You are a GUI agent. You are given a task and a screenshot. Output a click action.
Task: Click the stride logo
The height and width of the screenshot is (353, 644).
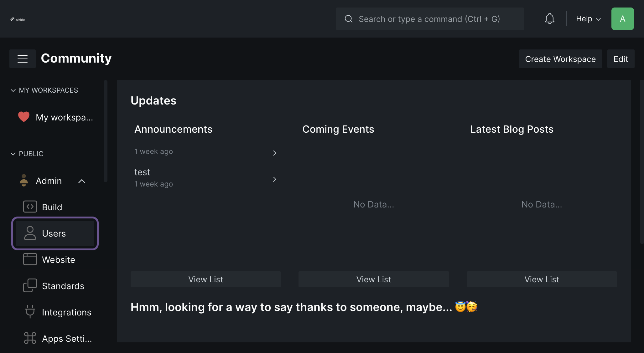click(18, 19)
